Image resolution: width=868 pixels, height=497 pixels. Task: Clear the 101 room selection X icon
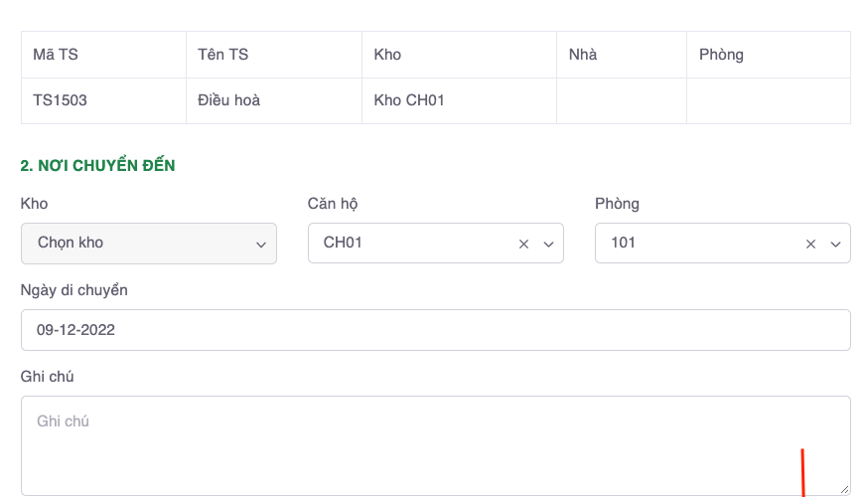[810, 244]
